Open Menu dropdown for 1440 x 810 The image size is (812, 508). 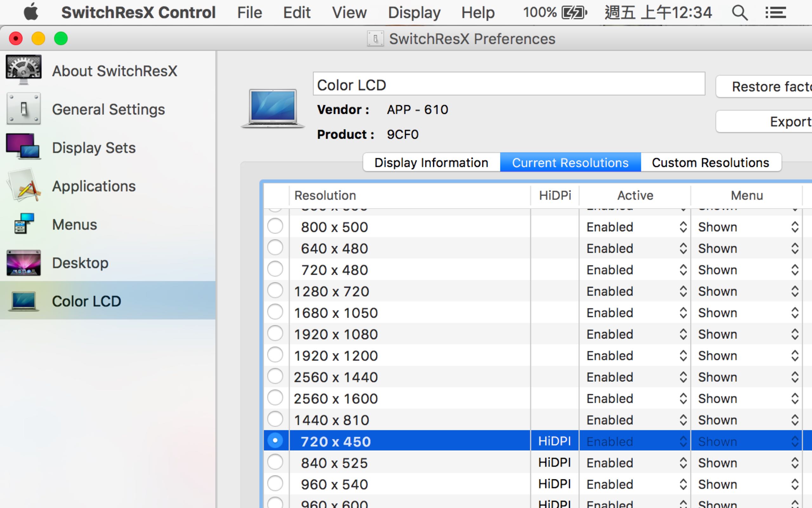tap(747, 420)
